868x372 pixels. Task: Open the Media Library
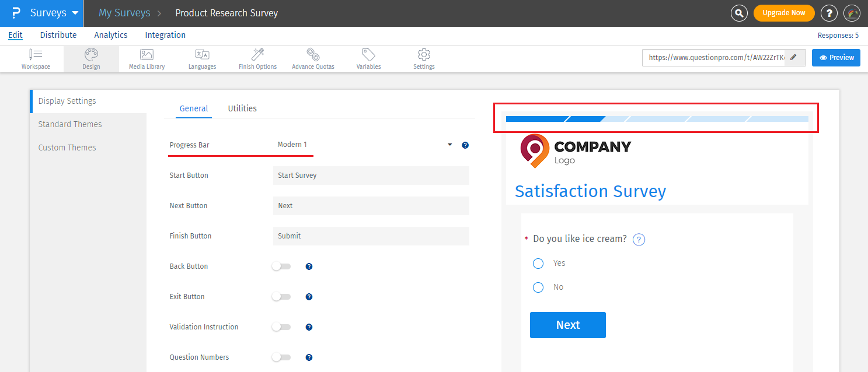point(146,58)
